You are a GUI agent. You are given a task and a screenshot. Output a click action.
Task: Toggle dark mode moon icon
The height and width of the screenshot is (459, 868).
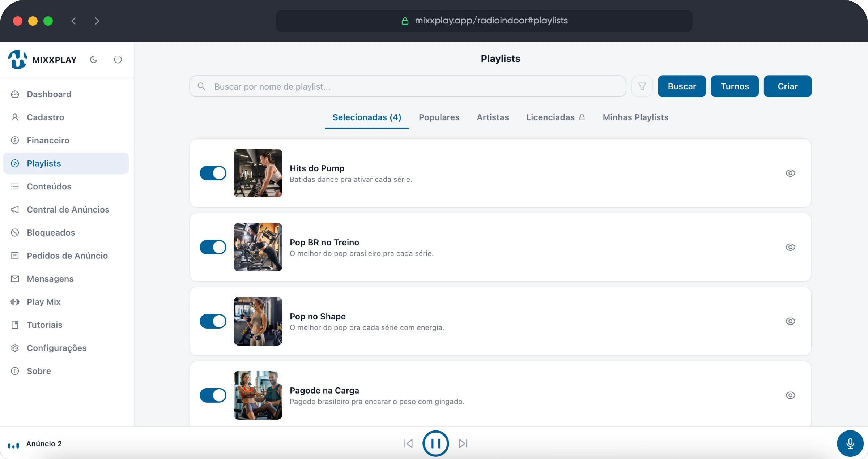point(94,60)
